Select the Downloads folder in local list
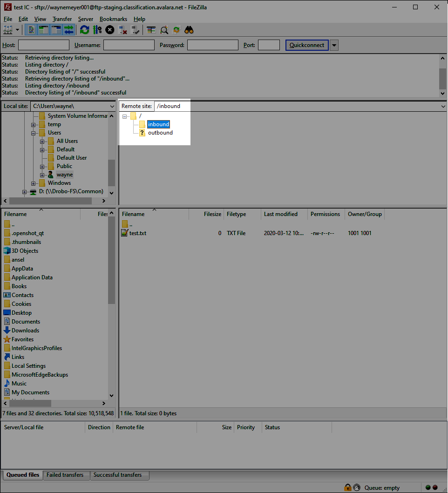This screenshot has height=493, width=448. pos(26,331)
